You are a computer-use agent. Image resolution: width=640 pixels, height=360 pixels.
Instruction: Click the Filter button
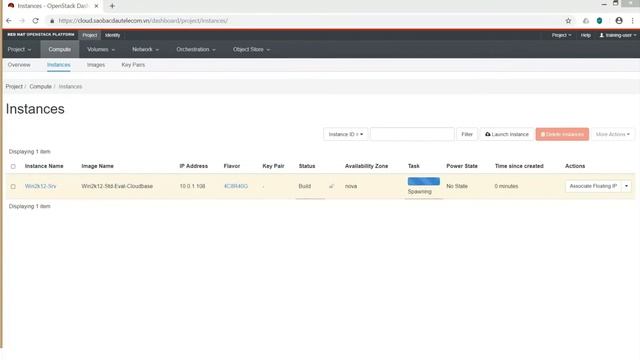467,134
